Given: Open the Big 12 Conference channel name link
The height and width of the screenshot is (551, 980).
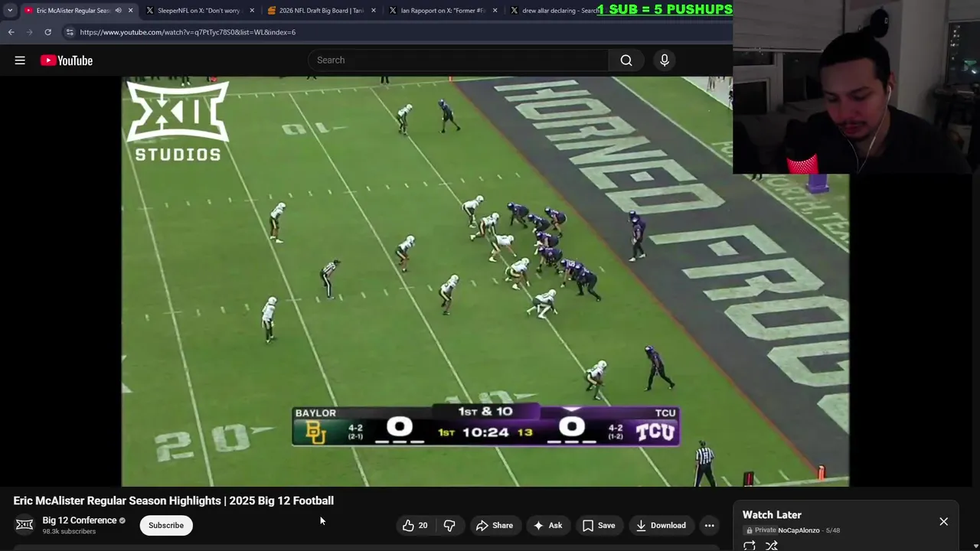Looking at the screenshot, I should coord(80,520).
